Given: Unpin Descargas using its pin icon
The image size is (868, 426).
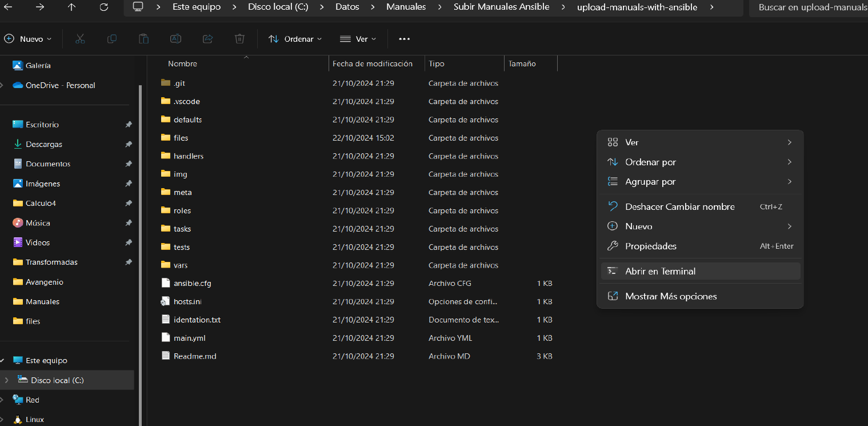Looking at the screenshot, I should click(129, 144).
